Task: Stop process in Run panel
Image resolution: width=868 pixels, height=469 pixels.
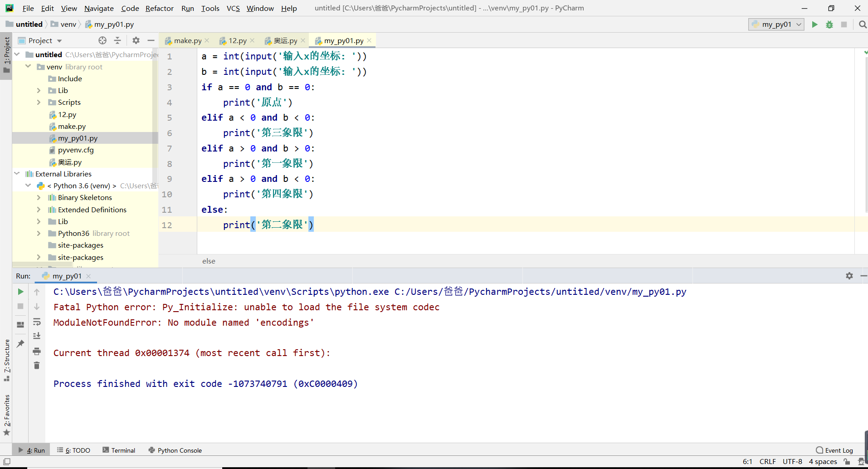Action: (20, 306)
